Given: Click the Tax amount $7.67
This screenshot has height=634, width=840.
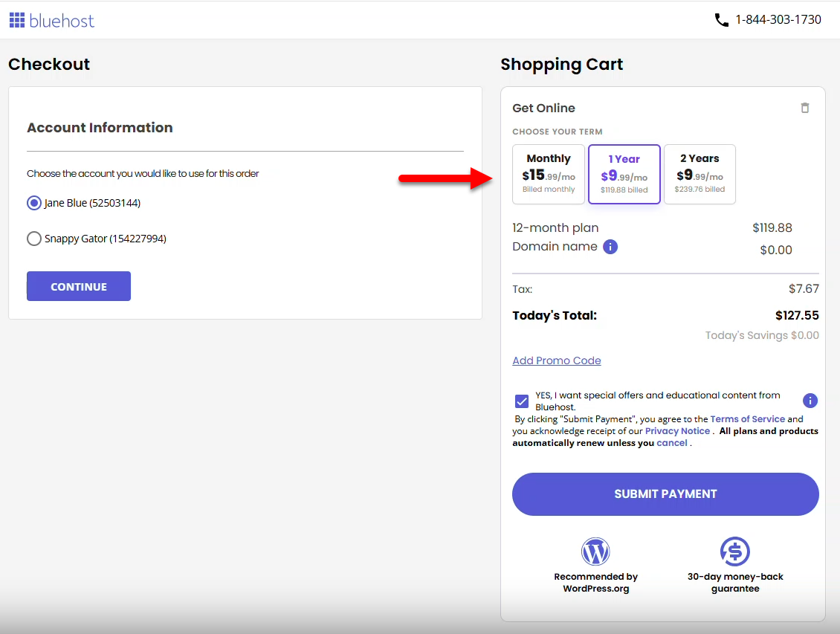Looking at the screenshot, I should (x=804, y=288).
